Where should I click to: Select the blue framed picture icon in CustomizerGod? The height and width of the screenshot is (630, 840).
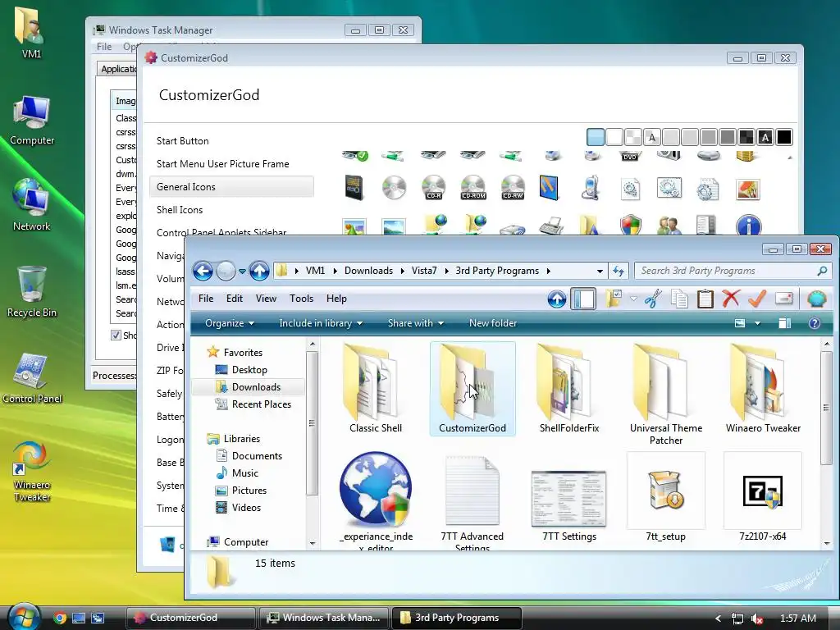549,188
